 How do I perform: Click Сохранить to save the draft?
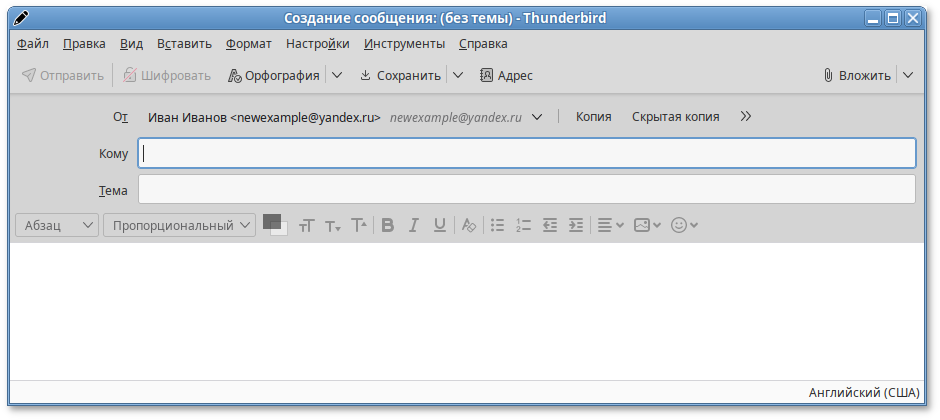pos(400,75)
